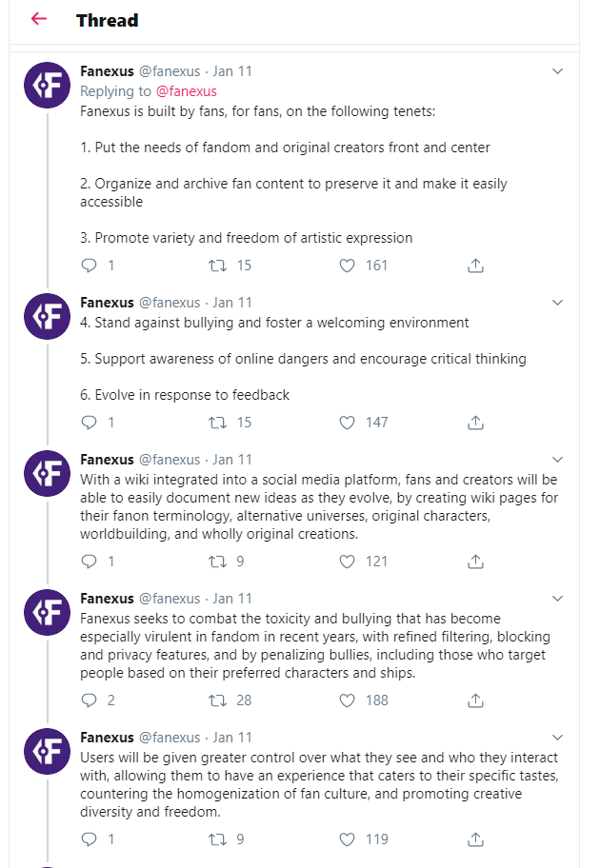The width and height of the screenshot is (600, 868).
Task: Share the toxicity and bullying tweet
Action: (475, 700)
